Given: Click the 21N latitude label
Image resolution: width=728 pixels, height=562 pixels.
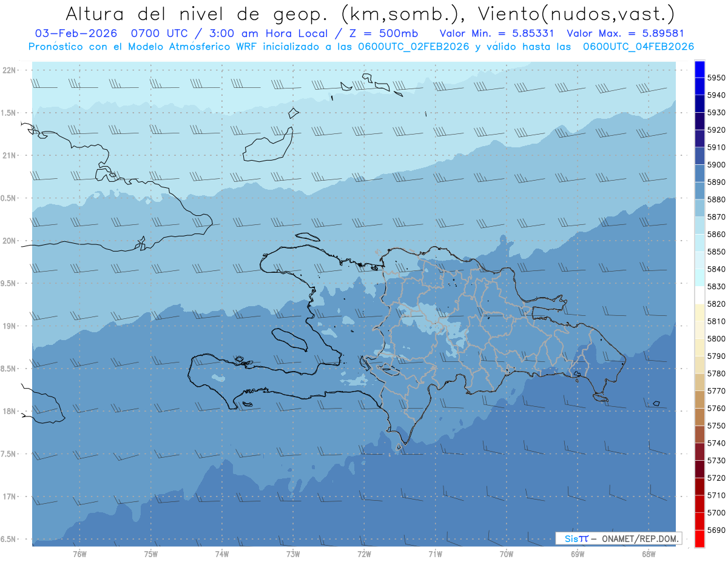Looking at the screenshot, I should click(x=10, y=155).
